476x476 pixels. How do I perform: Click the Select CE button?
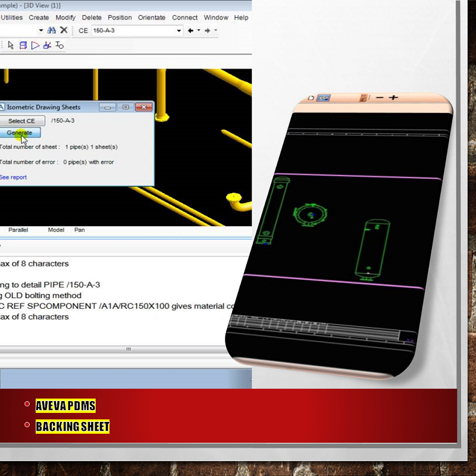pos(21,121)
